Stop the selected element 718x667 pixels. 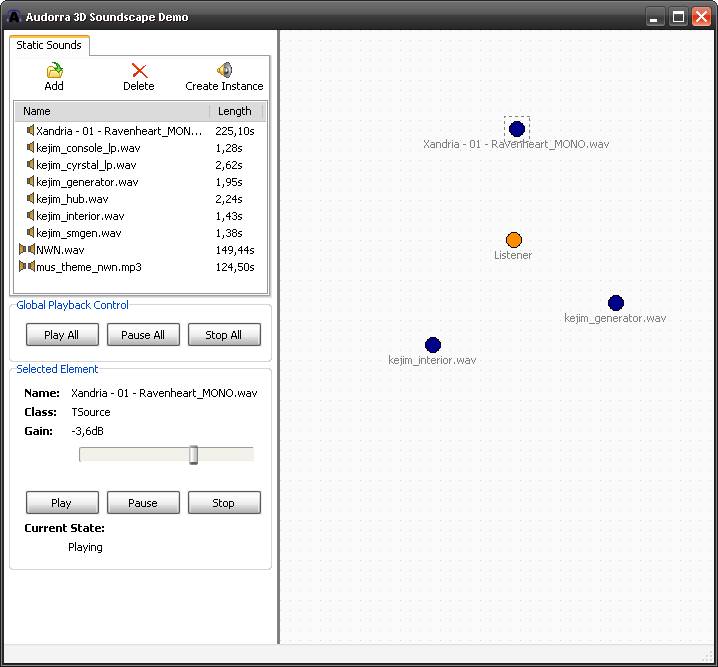(x=224, y=503)
